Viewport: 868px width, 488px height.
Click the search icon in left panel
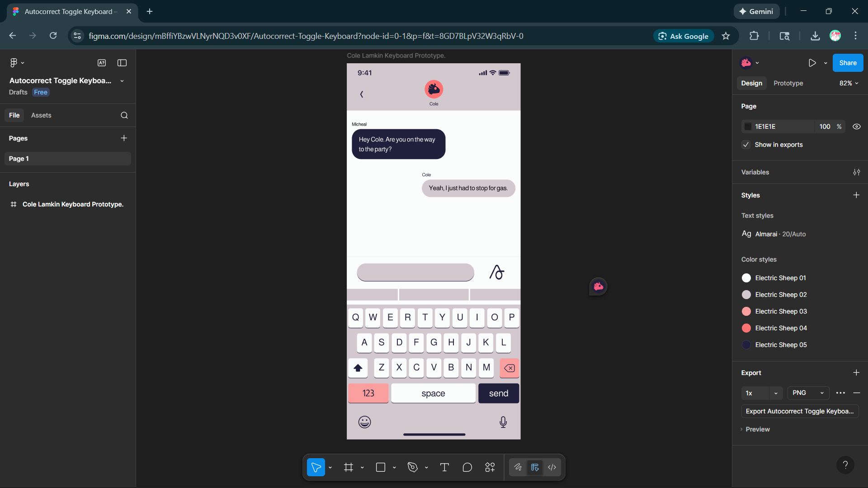(124, 115)
